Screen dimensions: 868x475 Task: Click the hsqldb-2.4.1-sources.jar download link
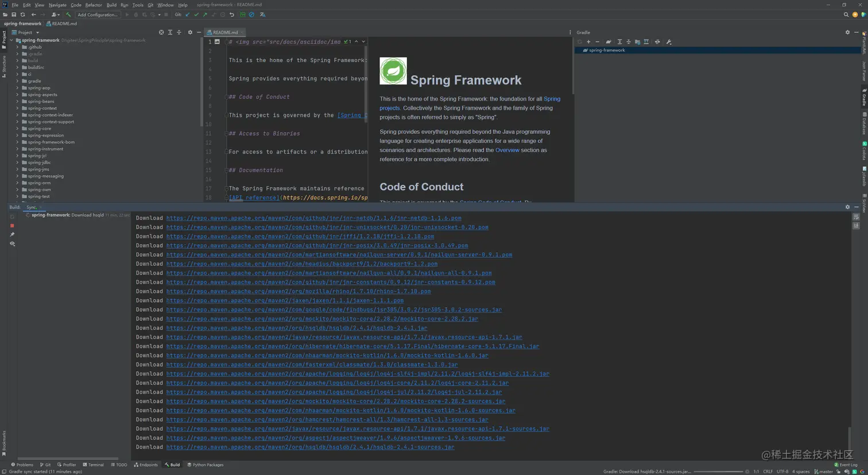click(311, 447)
